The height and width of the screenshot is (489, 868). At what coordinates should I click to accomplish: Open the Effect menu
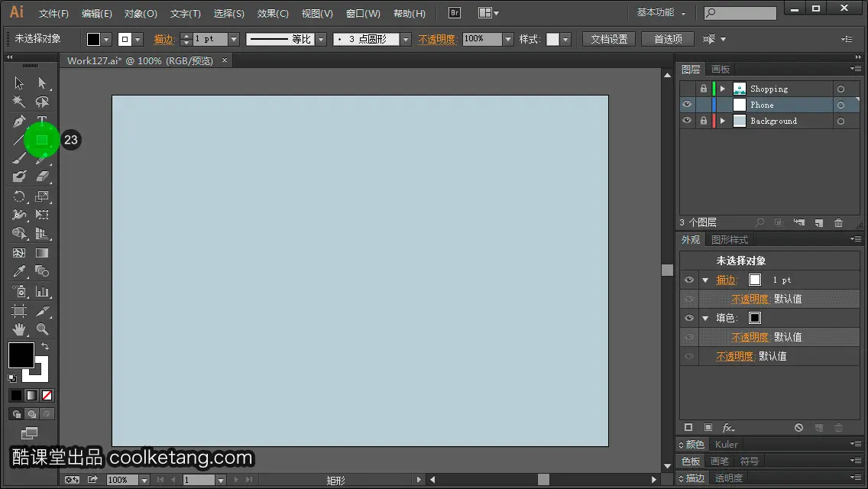273,13
